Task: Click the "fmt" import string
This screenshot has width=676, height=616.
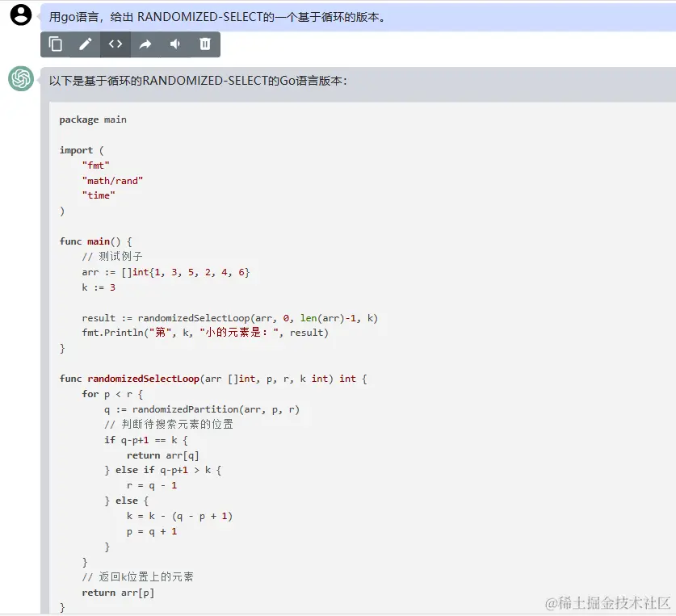Action: pos(96,165)
